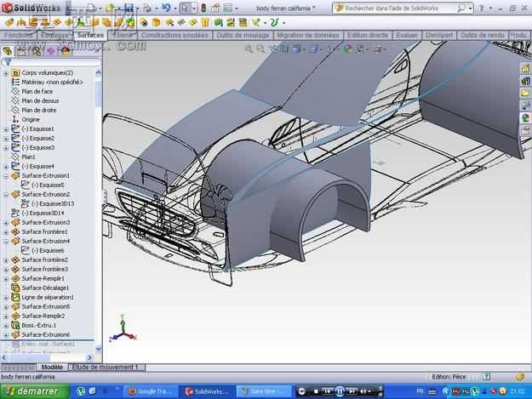Image resolution: width=532 pixels, height=399 pixels.
Task: Activate the Select cursor tool
Action: pos(185,8)
